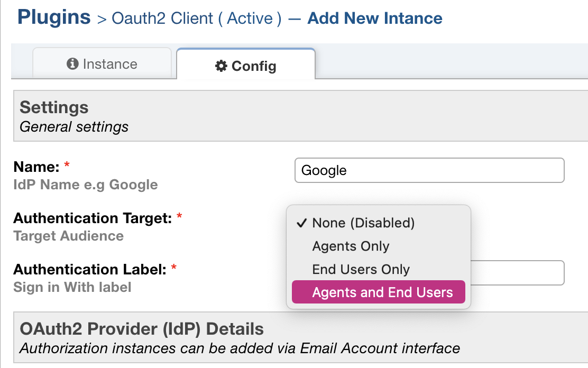Viewport: 588px width, 368px height.
Task: Click the Add New Intance heading
Action: coord(374,18)
